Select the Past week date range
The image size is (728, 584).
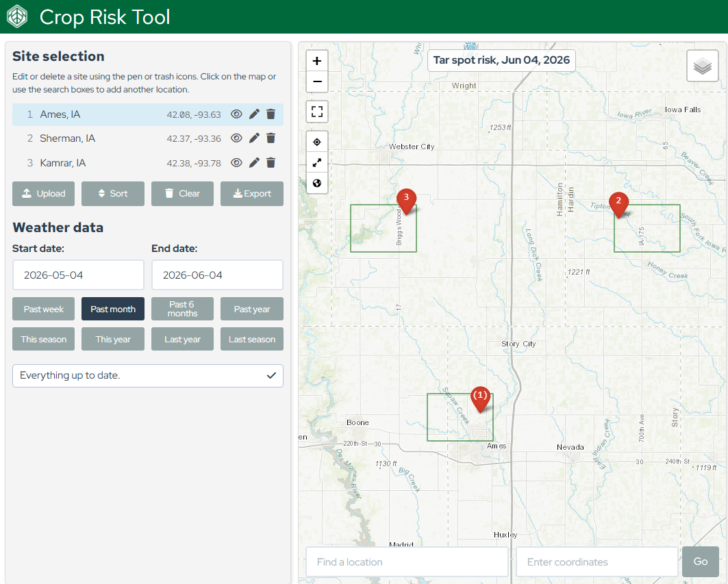(x=44, y=309)
